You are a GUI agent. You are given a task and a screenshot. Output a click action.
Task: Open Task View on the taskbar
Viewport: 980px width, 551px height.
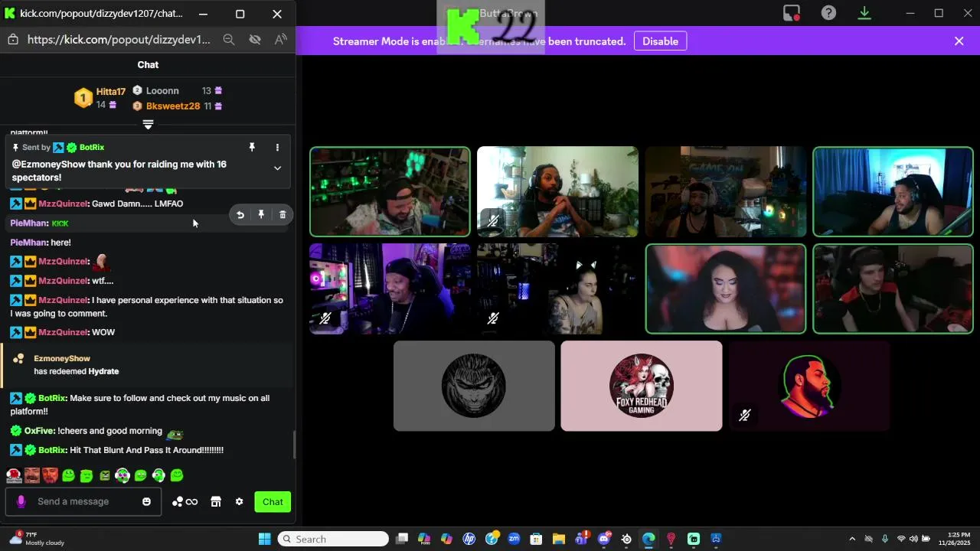[x=402, y=539]
